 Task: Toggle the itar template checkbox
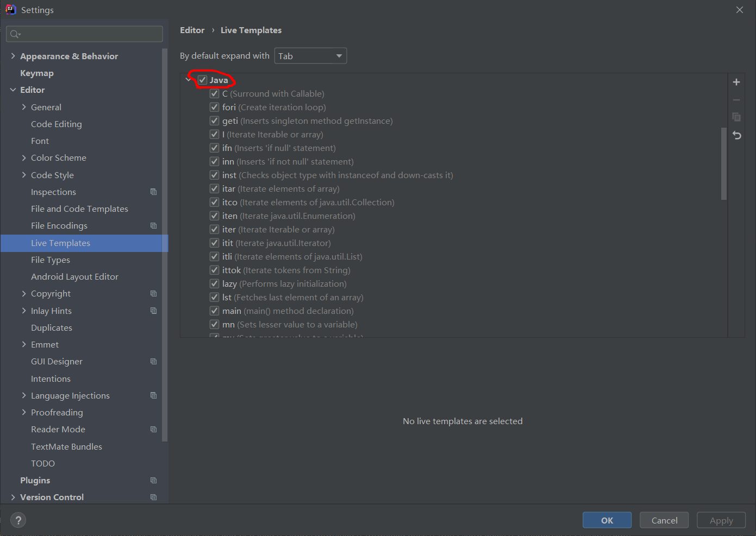click(215, 188)
